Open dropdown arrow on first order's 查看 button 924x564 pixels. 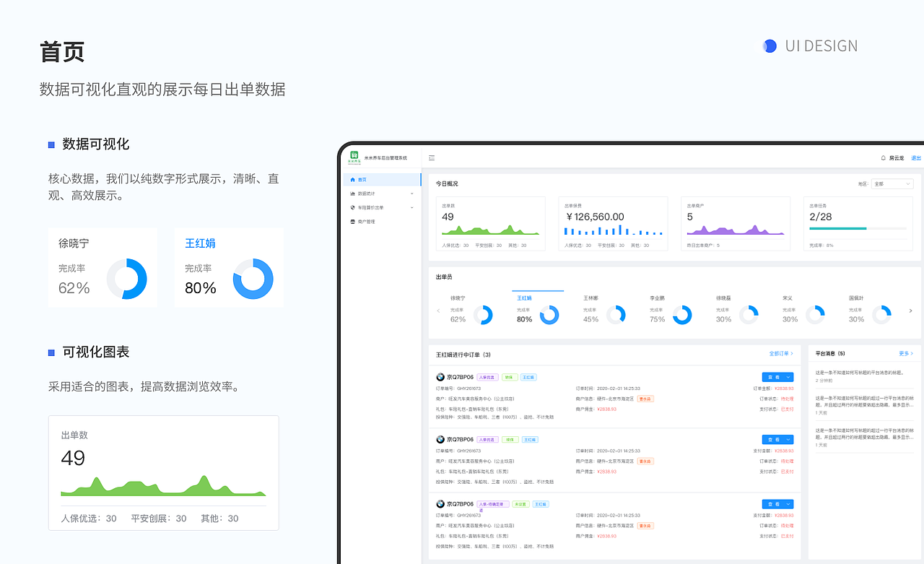[789, 377]
